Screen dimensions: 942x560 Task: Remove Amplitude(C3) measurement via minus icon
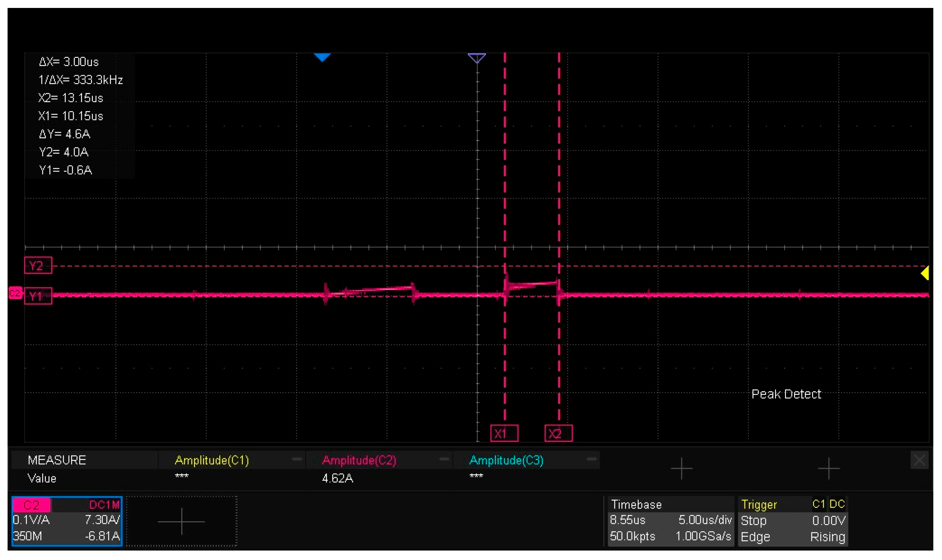pos(591,459)
